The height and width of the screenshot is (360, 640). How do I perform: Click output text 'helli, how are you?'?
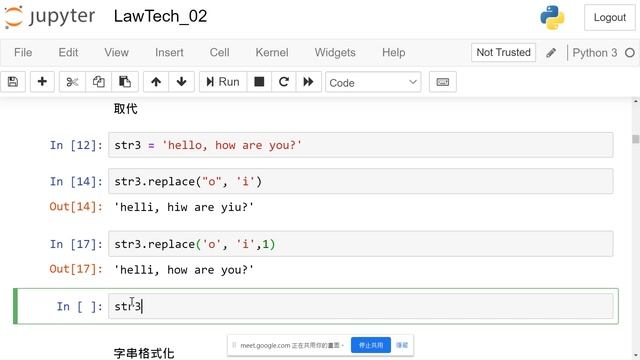click(184, 270)
